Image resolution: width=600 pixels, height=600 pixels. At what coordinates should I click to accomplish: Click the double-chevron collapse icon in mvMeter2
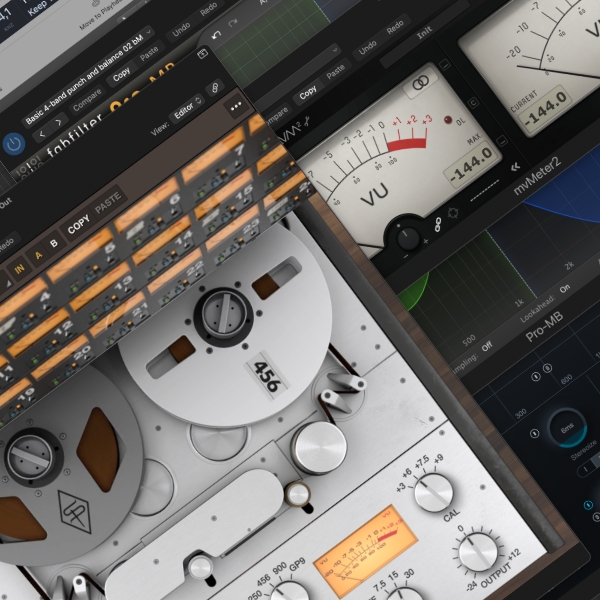[516, 166]
